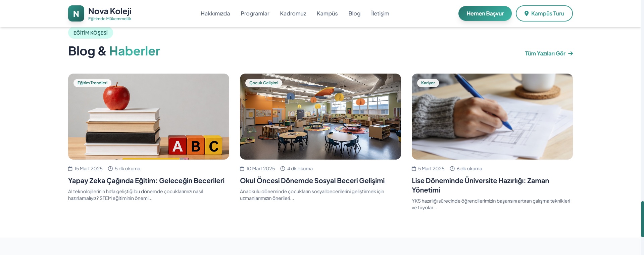
Task: Open the apple and books article thumbnail
Action: pyautogui.click(x=149, y=117)
